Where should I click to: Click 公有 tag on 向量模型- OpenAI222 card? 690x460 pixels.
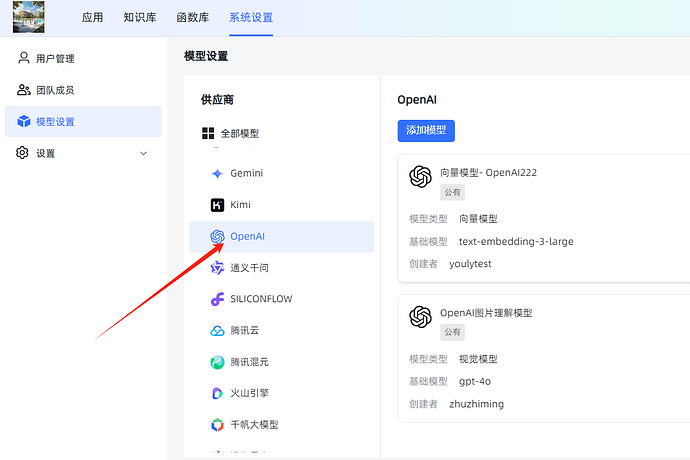[452, 192]
